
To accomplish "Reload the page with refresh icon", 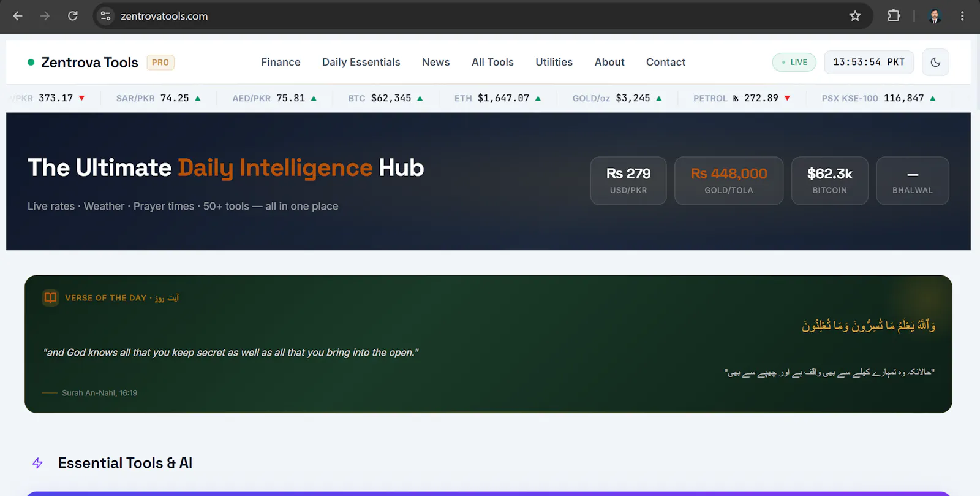I will (72, 16).
